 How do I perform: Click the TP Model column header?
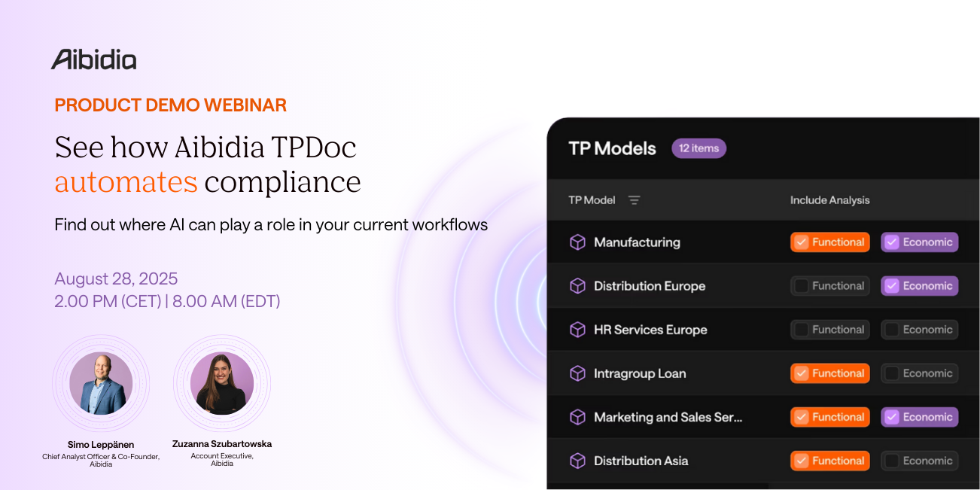pos(592,200)
